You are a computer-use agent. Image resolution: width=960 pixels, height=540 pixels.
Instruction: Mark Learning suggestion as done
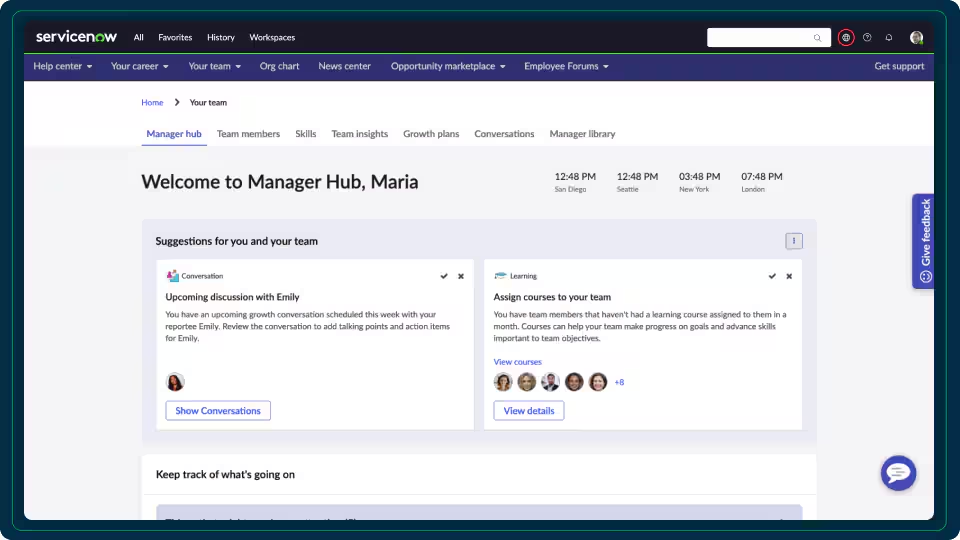pos(772,276)
